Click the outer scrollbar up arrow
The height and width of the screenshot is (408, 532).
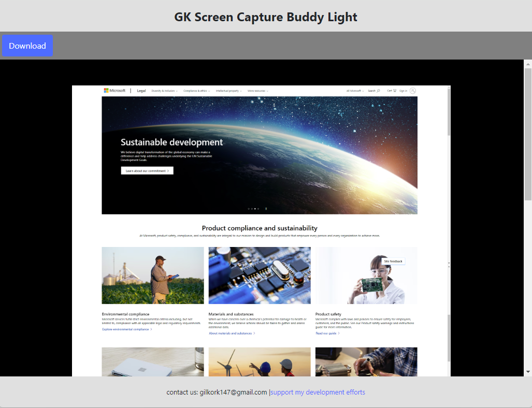(x=528, y=64)
